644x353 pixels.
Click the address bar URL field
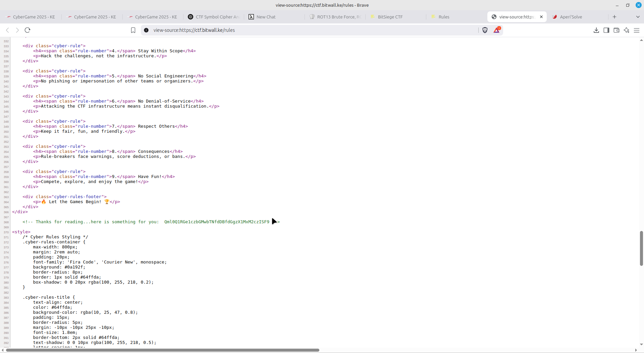click(x=302, y=30)
